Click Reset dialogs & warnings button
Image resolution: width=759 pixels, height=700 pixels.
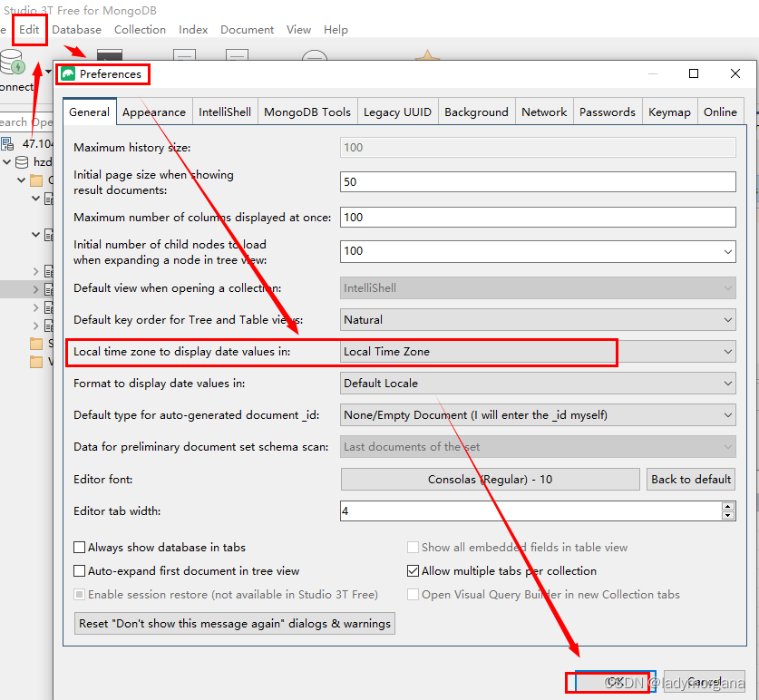[x=234, y=624]
